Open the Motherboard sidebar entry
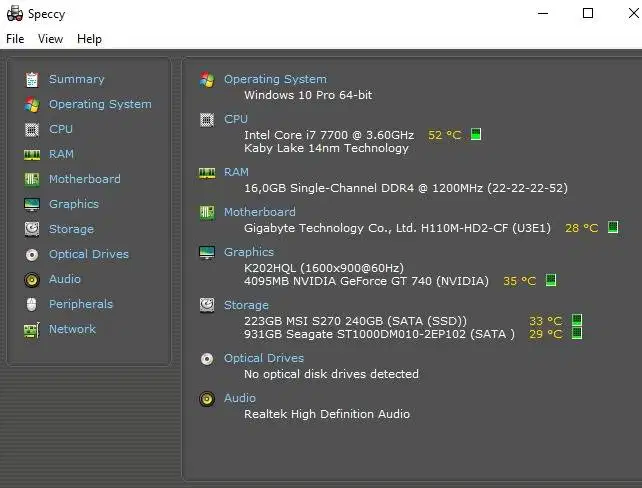This screenshot has height=488, width=642. pyautogui.click(x=85, y=179)
